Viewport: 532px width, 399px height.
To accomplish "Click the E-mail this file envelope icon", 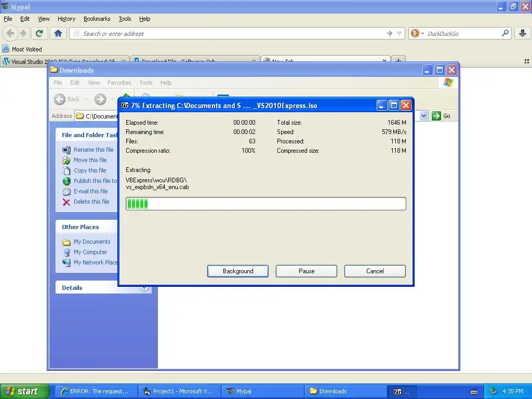I will (x=66, y=191).
